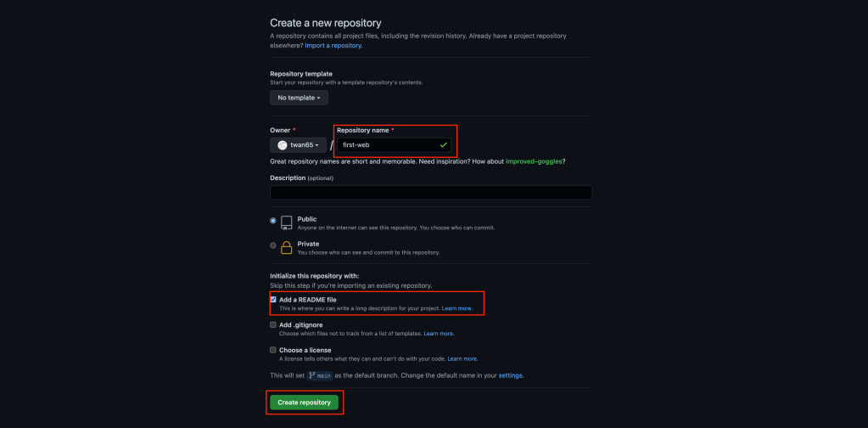Select the Public radio button

point(273,221)
